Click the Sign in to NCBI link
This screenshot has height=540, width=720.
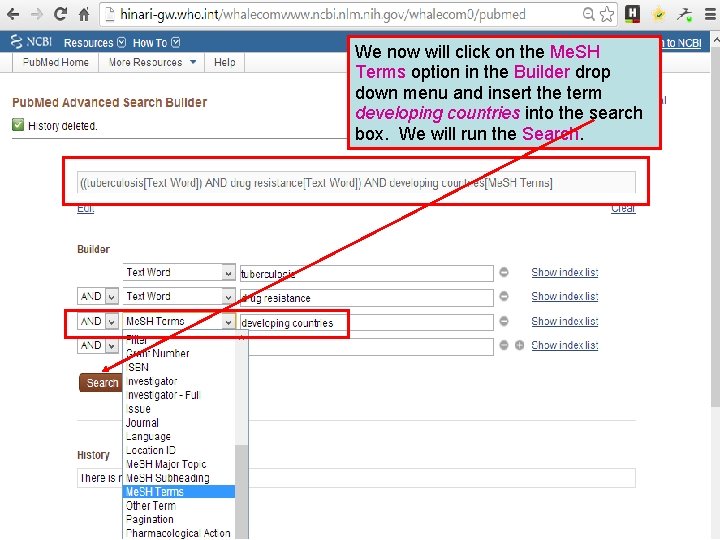[681, 43]
